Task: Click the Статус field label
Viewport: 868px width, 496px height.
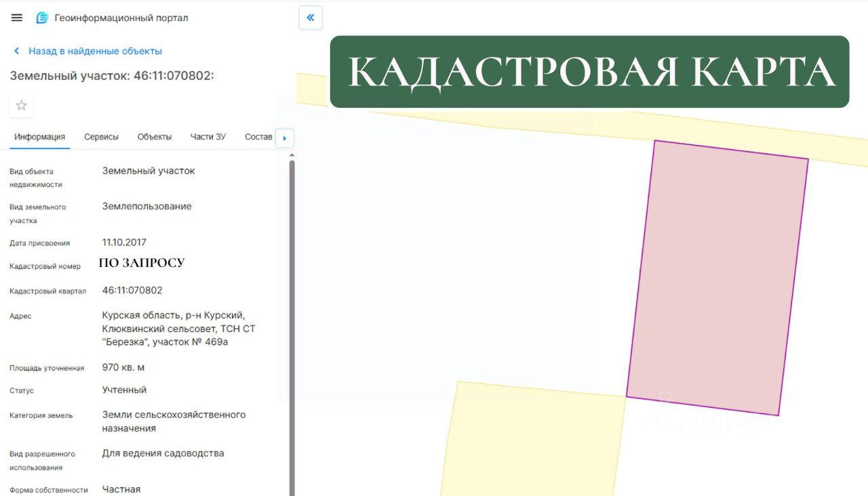Action: click(22, 391)
